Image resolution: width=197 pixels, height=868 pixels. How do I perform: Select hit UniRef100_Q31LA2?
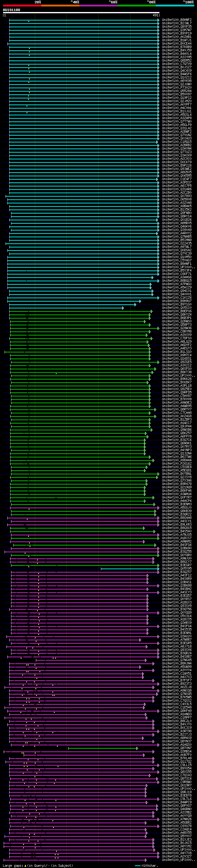coord(177,128)
